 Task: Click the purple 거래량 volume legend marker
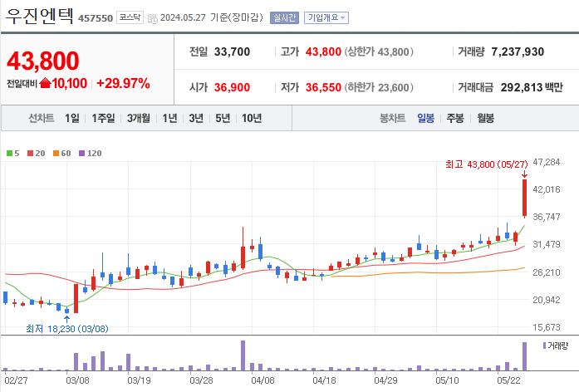(544, 345)
